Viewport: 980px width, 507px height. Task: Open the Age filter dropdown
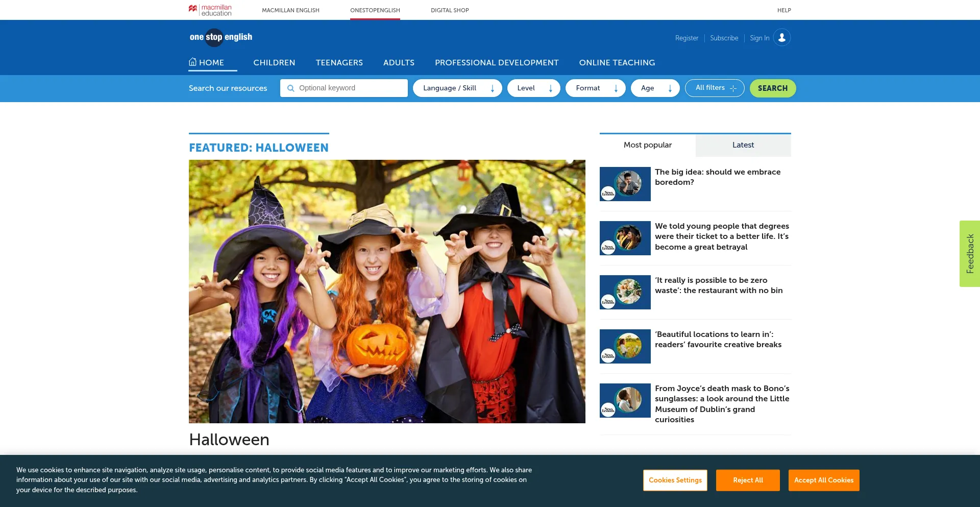pos(655,88)
